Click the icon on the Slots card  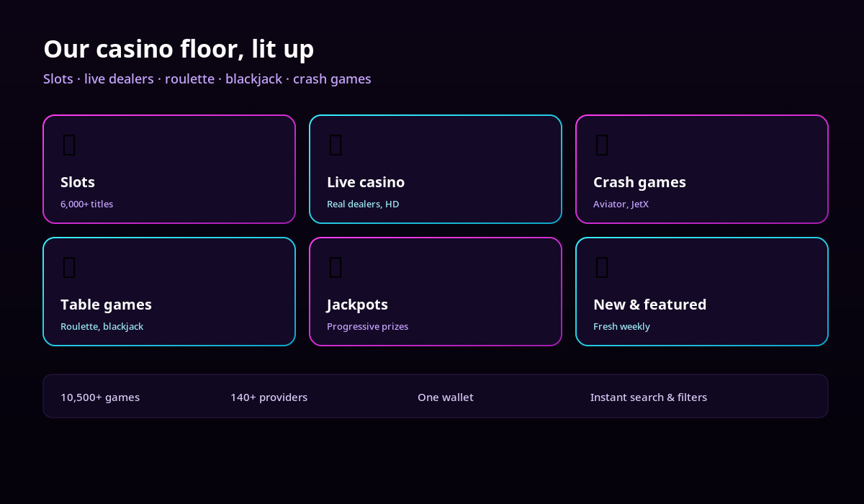click(69, 145)
